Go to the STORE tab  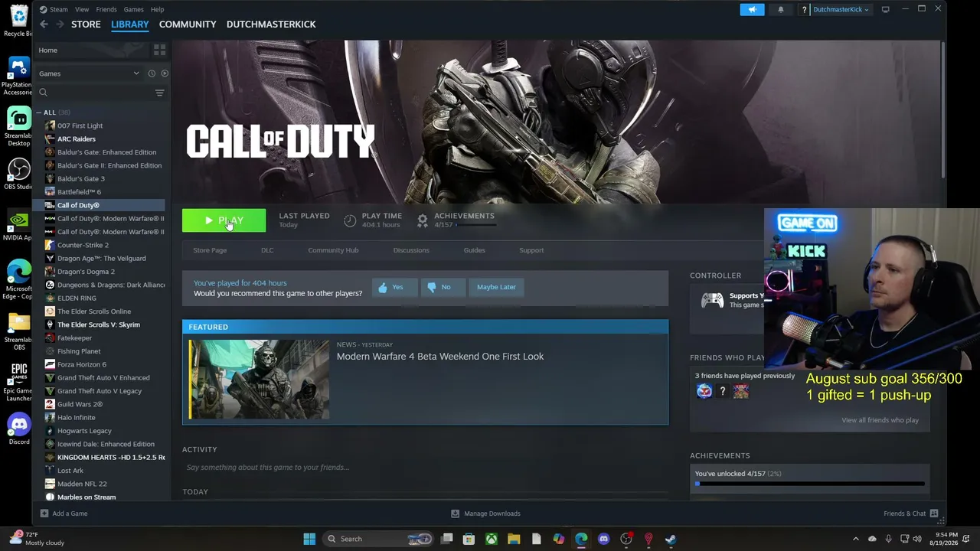click(86, 24)
